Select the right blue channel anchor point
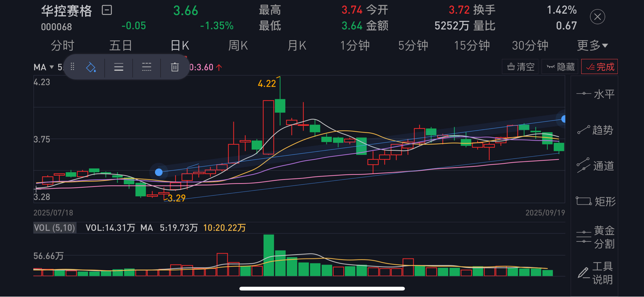This screenshot has width=644, height=297. point(563,119)
